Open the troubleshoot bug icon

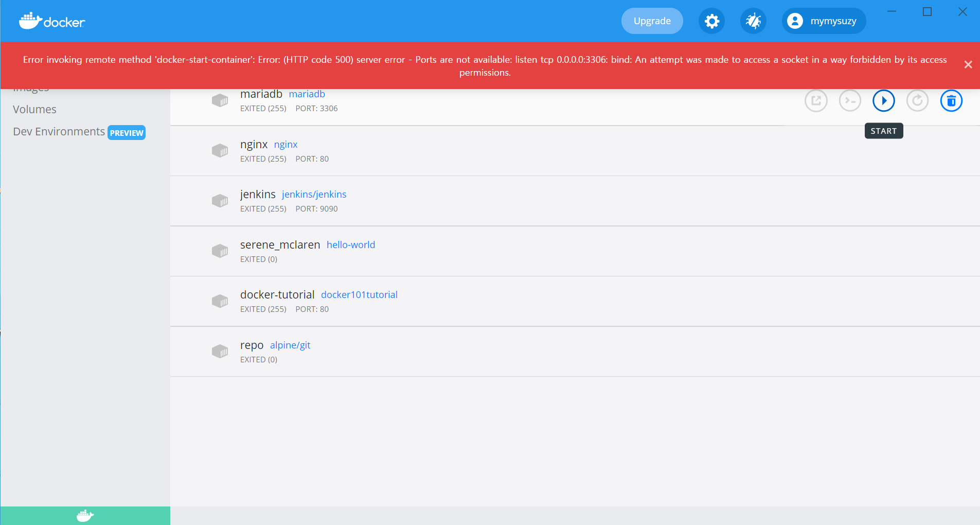[753, 21]
